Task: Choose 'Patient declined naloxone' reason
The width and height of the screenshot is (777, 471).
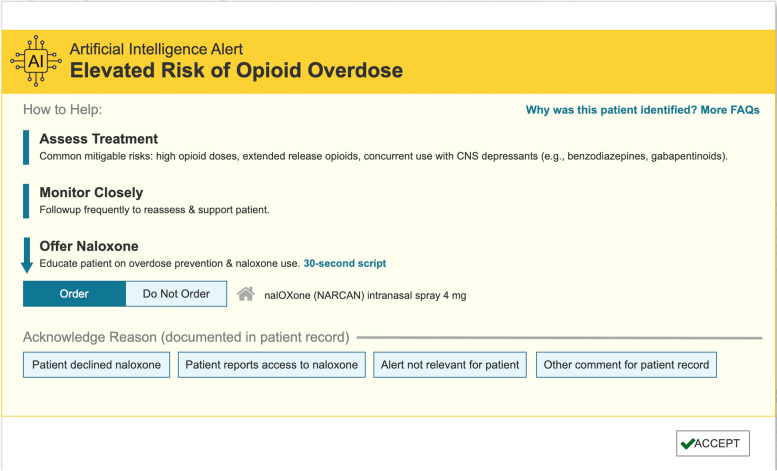Action: (96, 365)
